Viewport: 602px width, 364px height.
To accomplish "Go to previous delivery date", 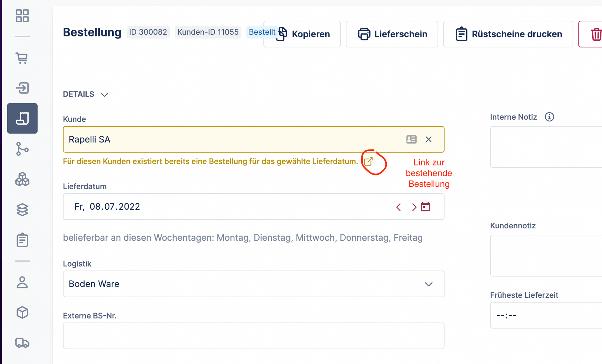I will click(x=399, y=207).
